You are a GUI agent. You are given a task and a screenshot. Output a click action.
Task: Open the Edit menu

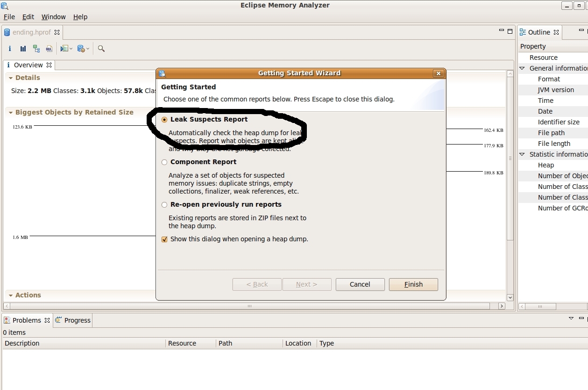[x=28, y=17]
